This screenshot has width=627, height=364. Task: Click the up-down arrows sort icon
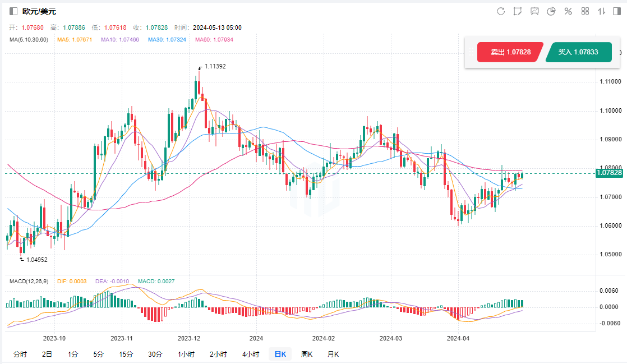tap(602, 11)
